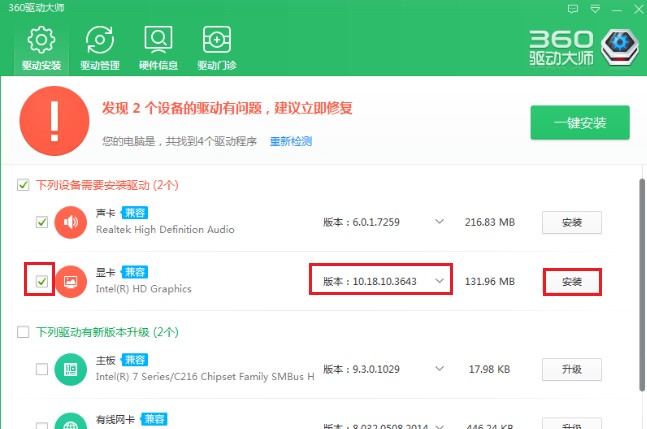This screenshot has height=429, width=647.
Task: Click the 重新检测 link
Action: coord(291,141)
